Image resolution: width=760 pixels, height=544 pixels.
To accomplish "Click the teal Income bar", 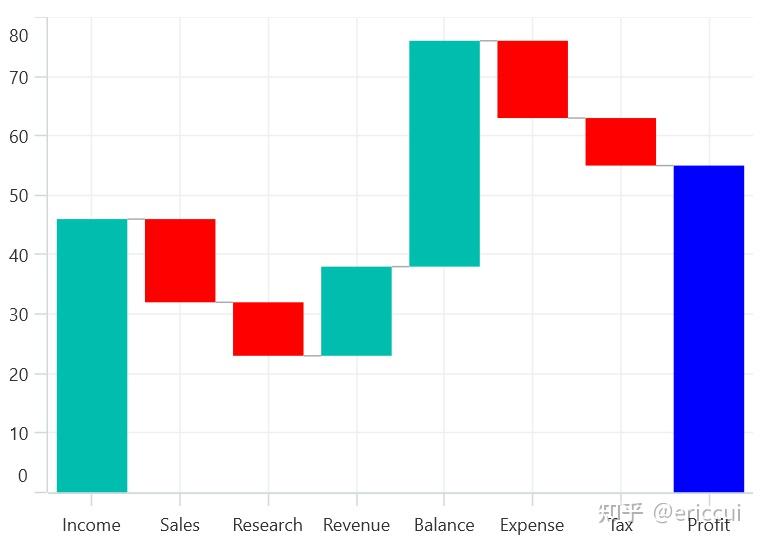I will coord(92,355).
